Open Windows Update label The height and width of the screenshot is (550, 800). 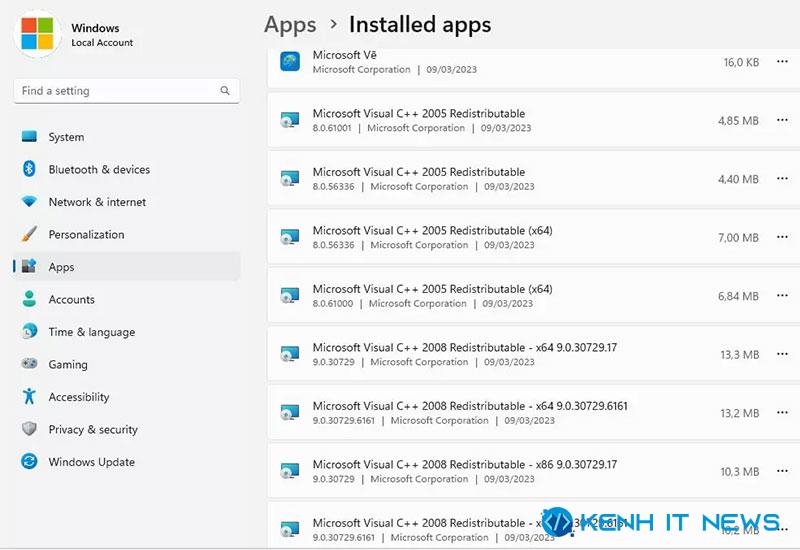click(x=92, y=462)
